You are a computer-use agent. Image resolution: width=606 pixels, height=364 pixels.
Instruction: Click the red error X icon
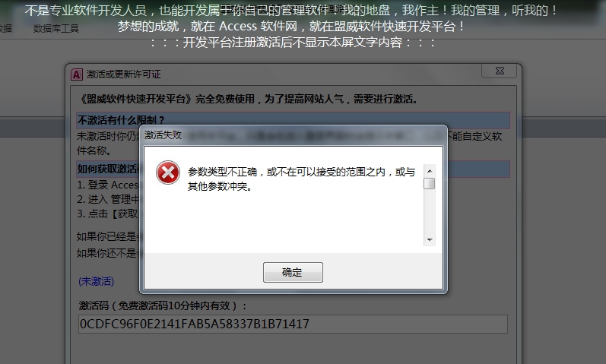click(168, 173)
